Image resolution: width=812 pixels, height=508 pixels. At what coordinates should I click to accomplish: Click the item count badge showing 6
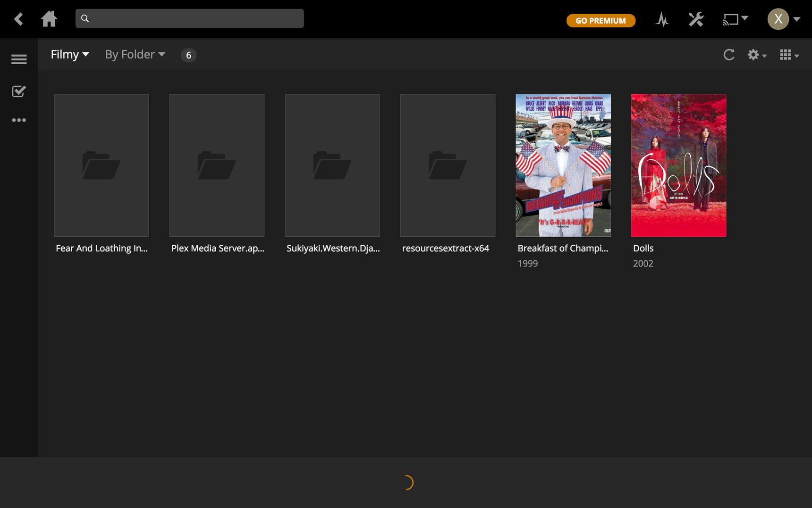(188, 55)
